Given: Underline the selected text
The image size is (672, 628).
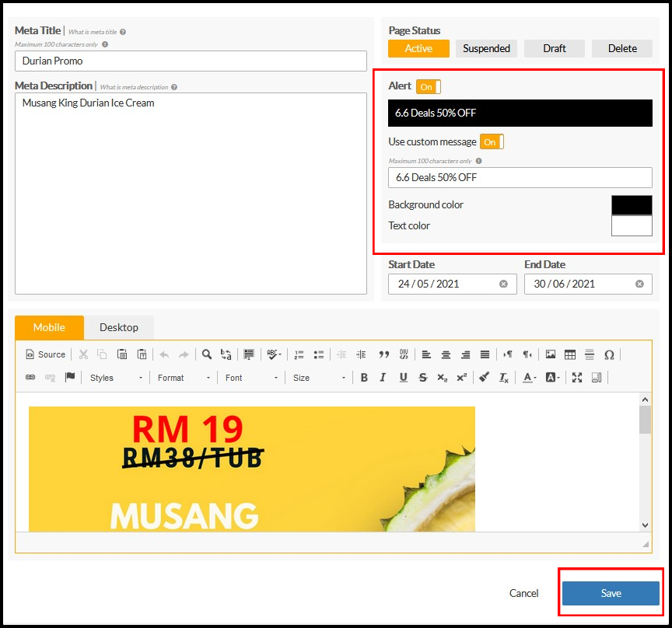Looking at the screenshot, I should tap(404, 378).
